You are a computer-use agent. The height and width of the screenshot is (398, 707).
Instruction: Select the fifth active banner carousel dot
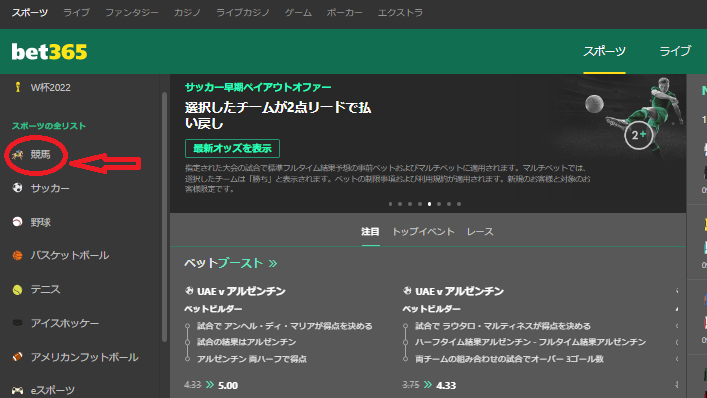[429, 204]
